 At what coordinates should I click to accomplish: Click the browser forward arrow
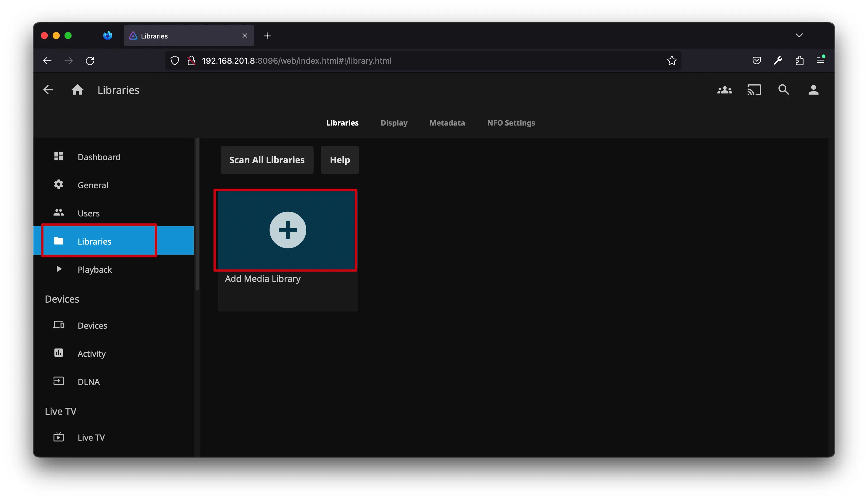point(69,61)
